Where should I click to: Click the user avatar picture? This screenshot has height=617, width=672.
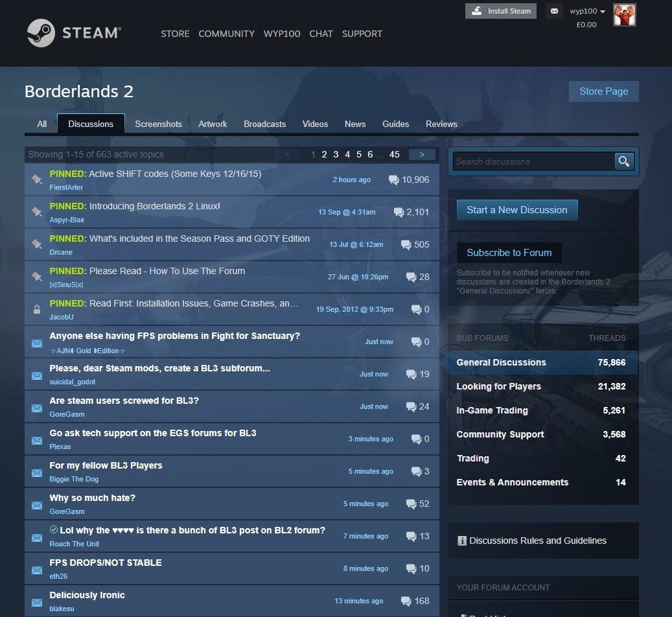624,15
